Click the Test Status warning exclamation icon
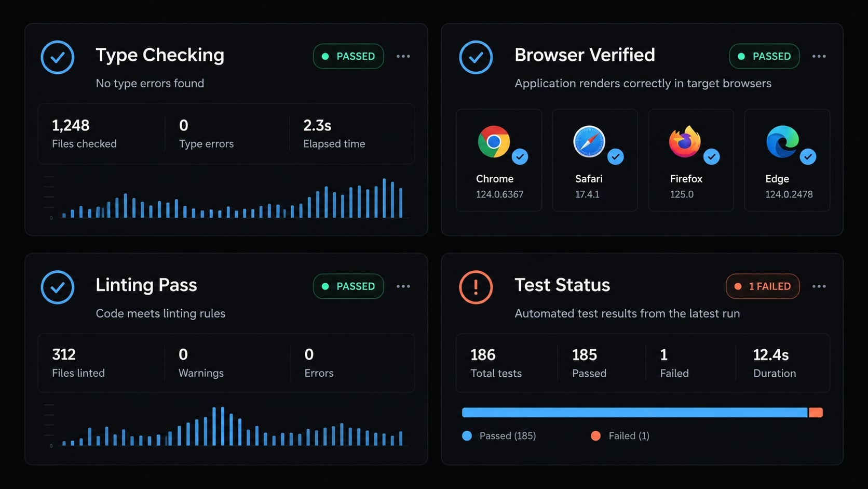Screen dimensions: 868x489 pos(476,287)
